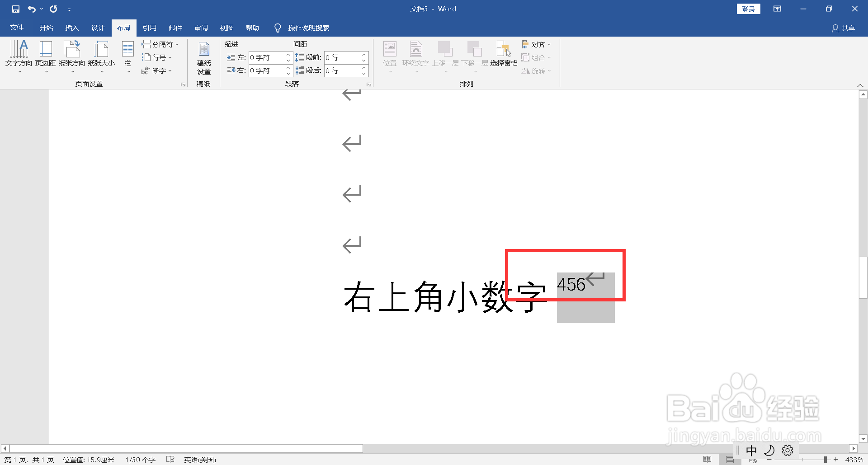Image resolution: width=868 pixels, height=465 pixels.
Task: Open the Customize Quick Access Toolbar dropdown
Action: pos(69,9)
